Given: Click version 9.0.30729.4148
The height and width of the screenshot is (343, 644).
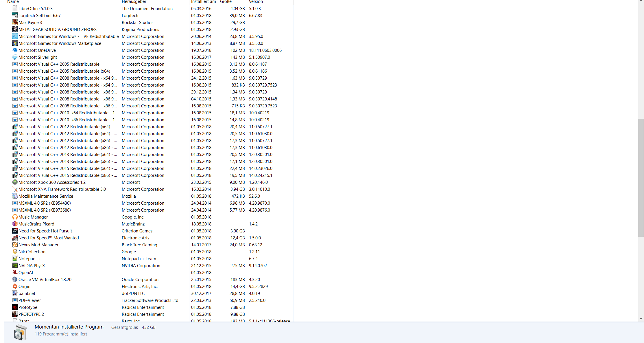Looking at the screenshot, I should [x=263, y=99].
